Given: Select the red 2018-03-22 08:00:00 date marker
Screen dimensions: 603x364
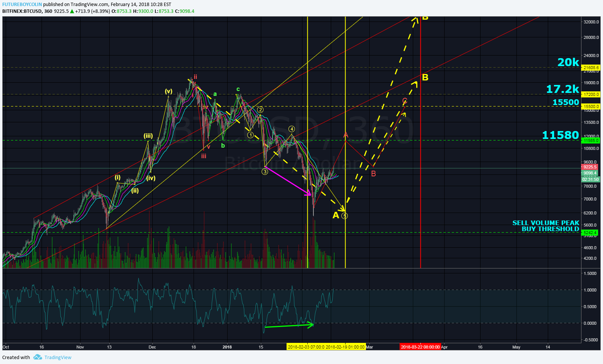Looking at the screenshot, I should [420, 347].
